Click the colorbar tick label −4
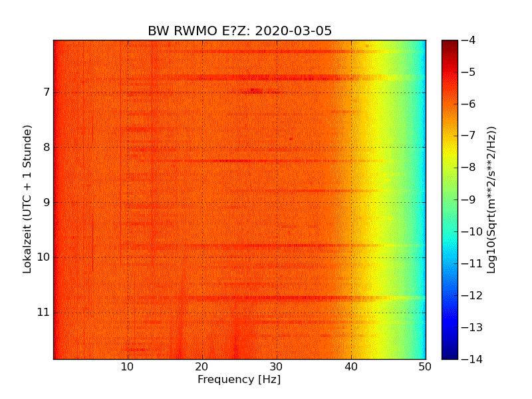Screen dimensions: 532x399 tap(469, 40)
